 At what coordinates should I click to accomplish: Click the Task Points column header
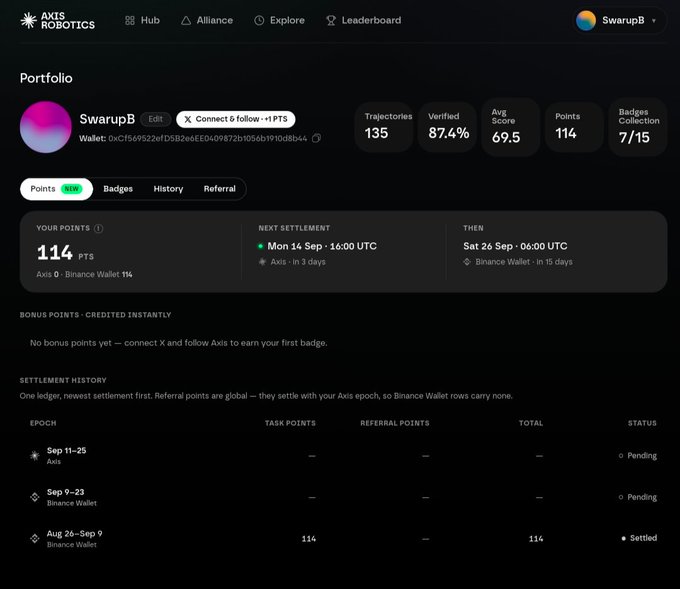290,423
